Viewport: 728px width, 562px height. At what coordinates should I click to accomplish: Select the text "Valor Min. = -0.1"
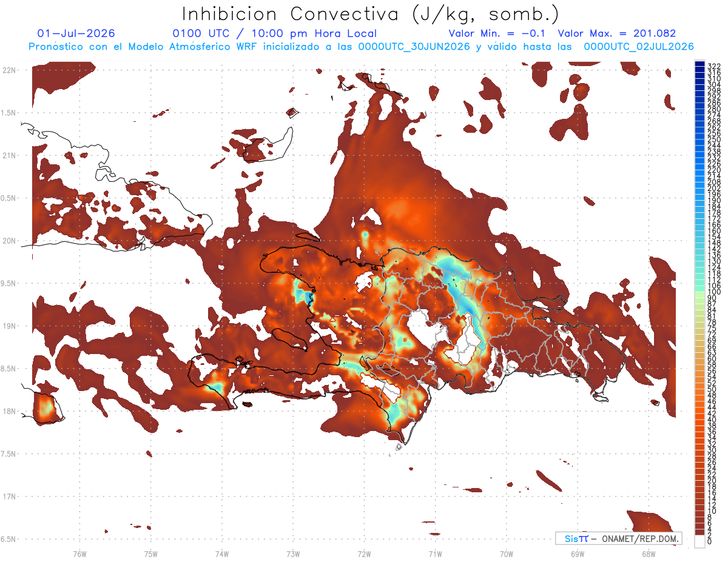pyautogui.click(x=498, y=34)
